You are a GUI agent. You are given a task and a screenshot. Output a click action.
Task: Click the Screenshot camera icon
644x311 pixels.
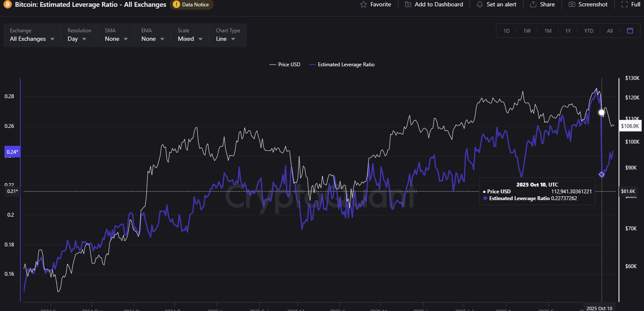[572, 4]
